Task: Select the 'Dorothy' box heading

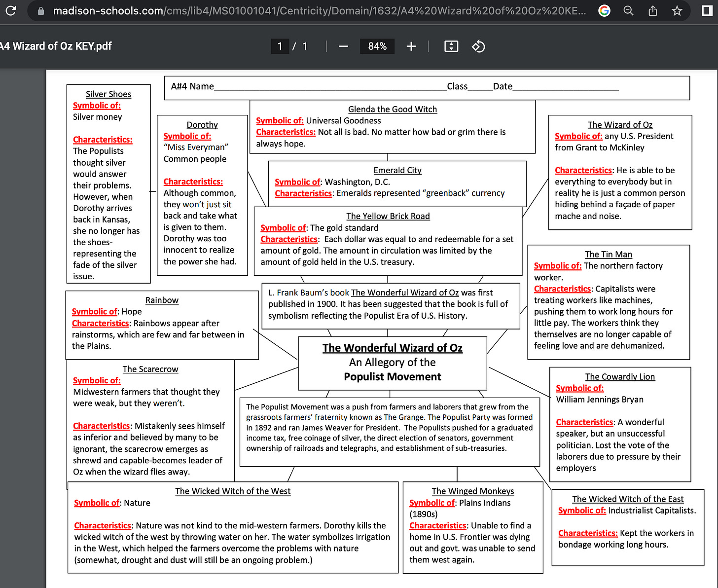Action: point(202,125)
